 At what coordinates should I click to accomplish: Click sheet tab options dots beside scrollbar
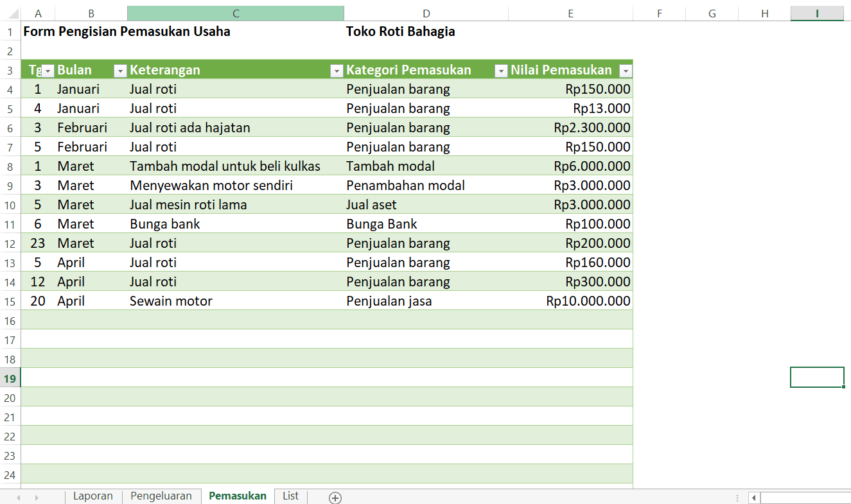coord(736,498)
